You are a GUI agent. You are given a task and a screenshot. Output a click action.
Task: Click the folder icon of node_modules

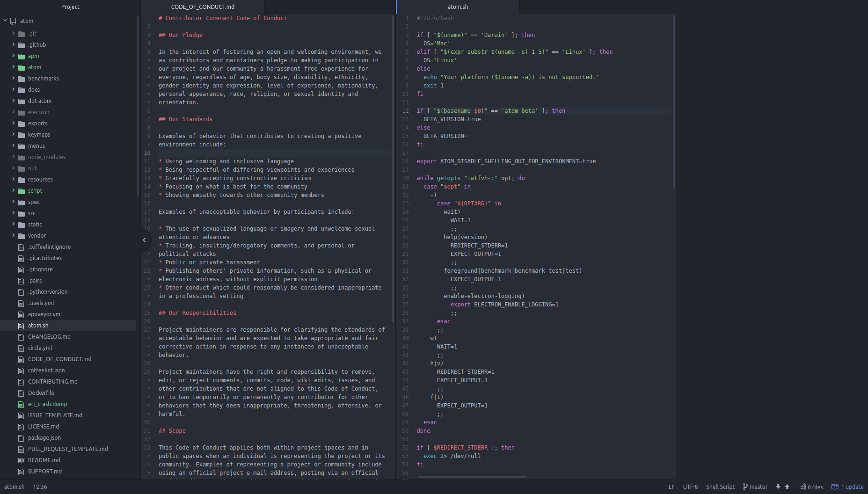[21, 157]
